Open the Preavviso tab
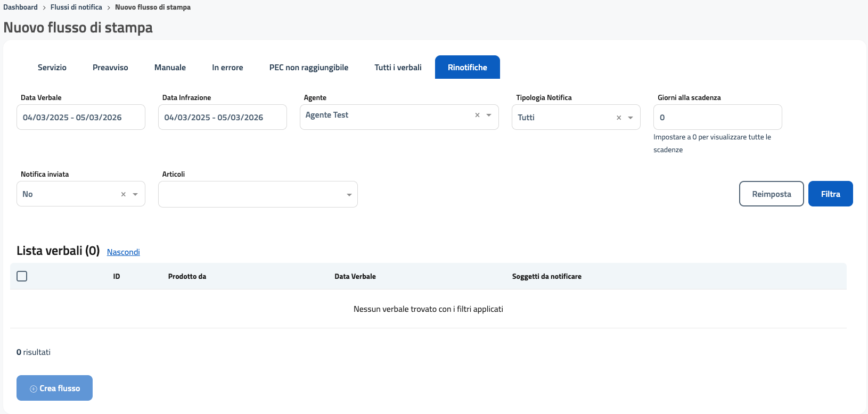 pos(110,68)
